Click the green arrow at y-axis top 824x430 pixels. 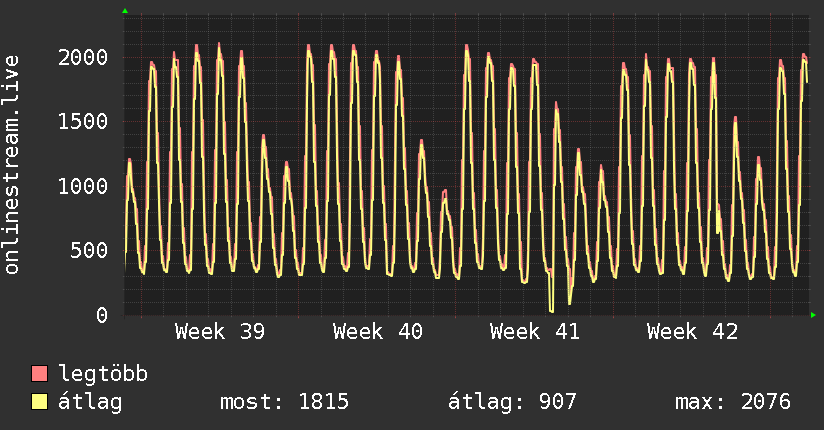click(x=125, y=11)
